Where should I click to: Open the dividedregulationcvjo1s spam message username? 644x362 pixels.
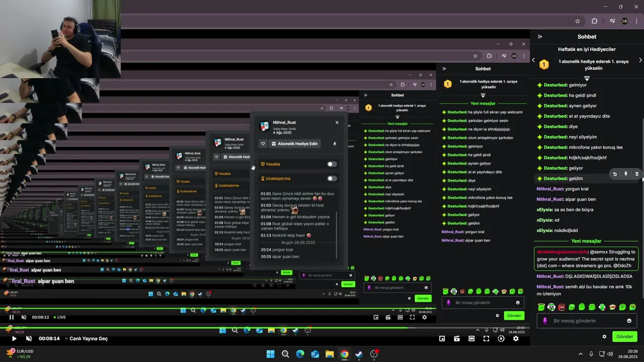tap(562, 251)
